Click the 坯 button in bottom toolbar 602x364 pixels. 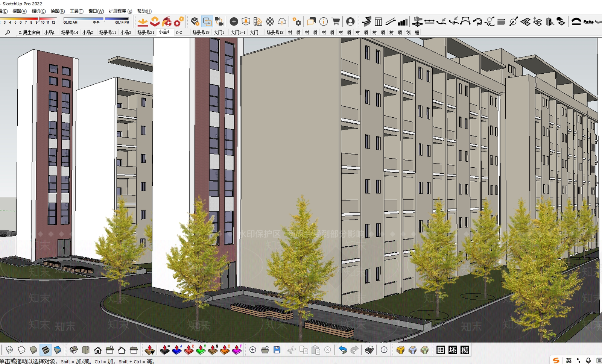tap(453, 350)
